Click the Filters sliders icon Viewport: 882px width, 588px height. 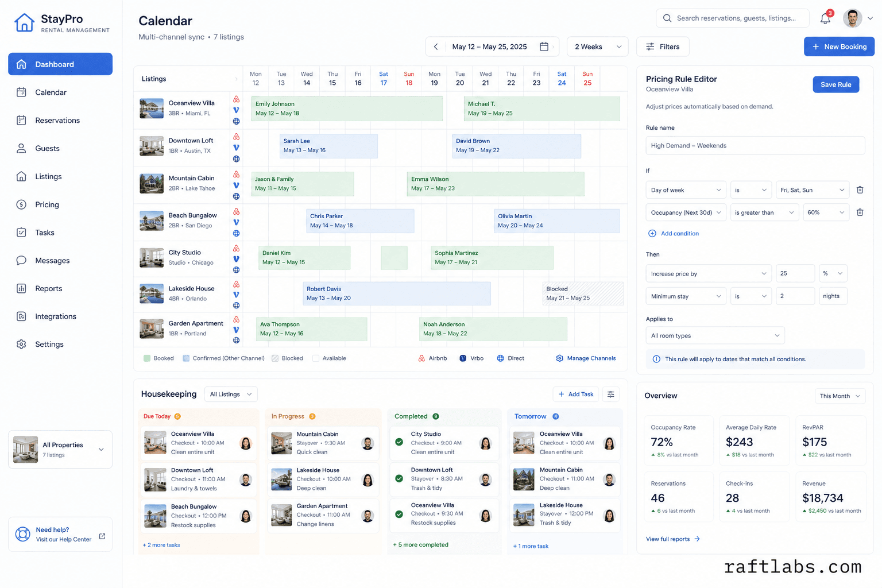tap(650, 47)
